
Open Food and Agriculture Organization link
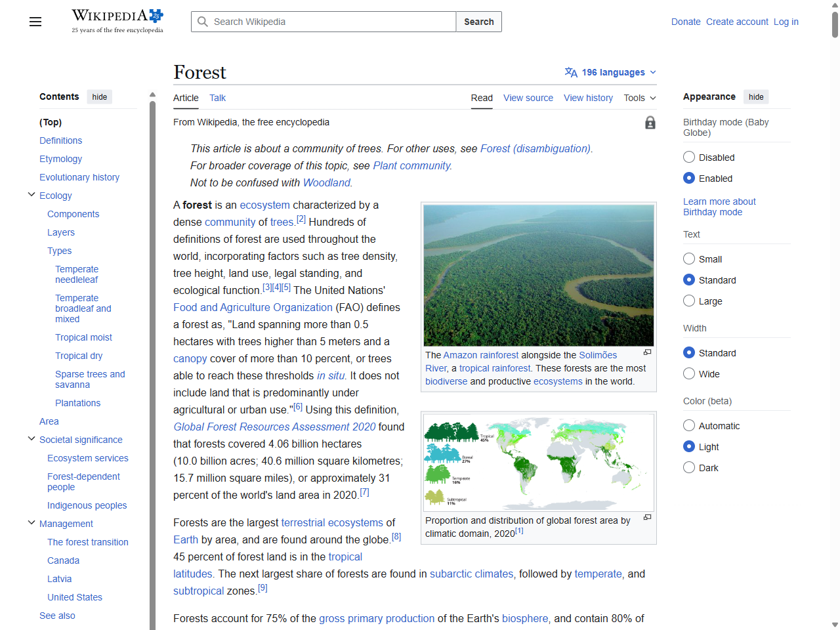(x=253, y=307)
